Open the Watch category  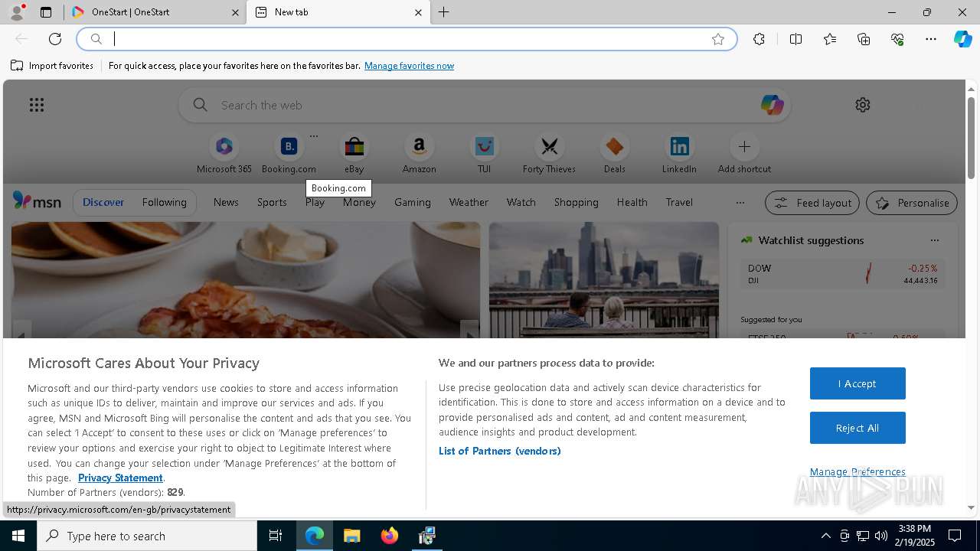tap(521, 202)
